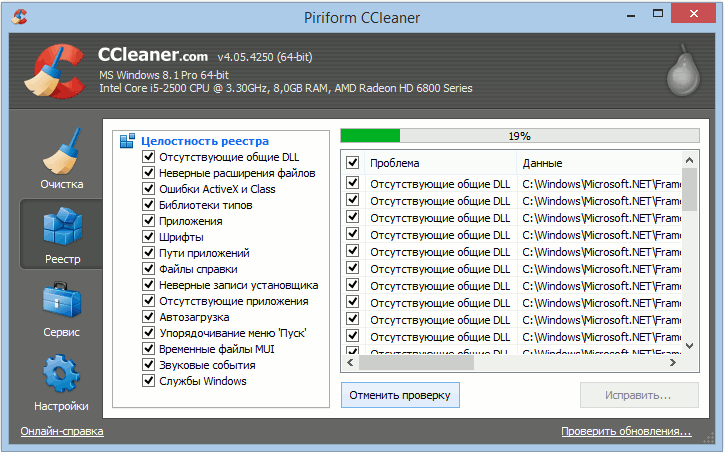Uncheck Отсутствующие общие DLL option in left list
Screen dimensions: 724x452
tap(148, 157)
